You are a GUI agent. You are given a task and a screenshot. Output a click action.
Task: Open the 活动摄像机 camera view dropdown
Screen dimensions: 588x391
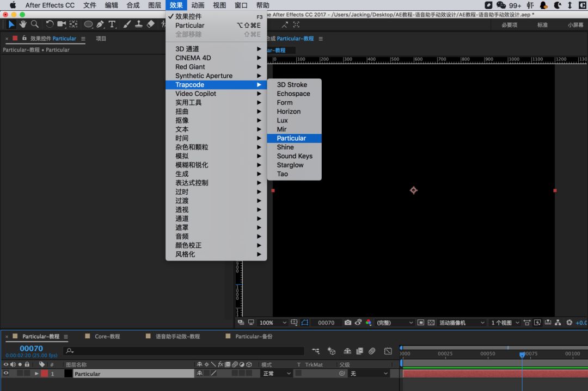point(462,322)
